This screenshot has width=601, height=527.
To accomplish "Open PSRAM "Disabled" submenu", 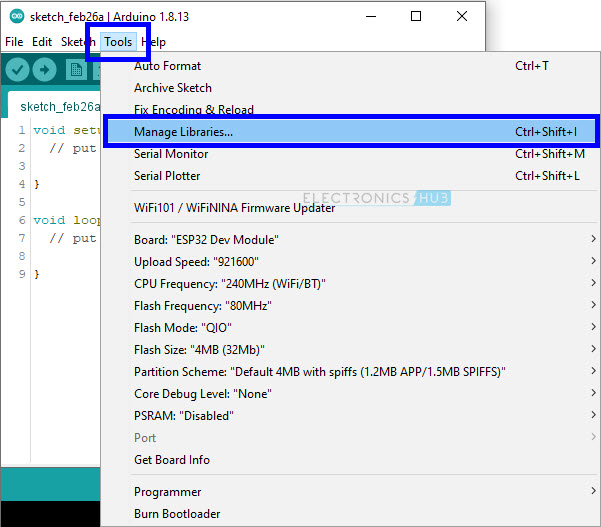I will [x=183, y=416].
